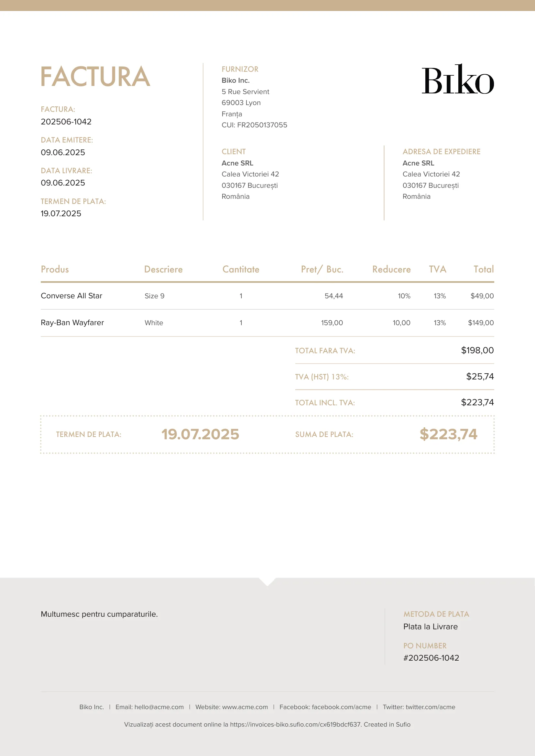Click the TVA column header

(x=438, y=269)
